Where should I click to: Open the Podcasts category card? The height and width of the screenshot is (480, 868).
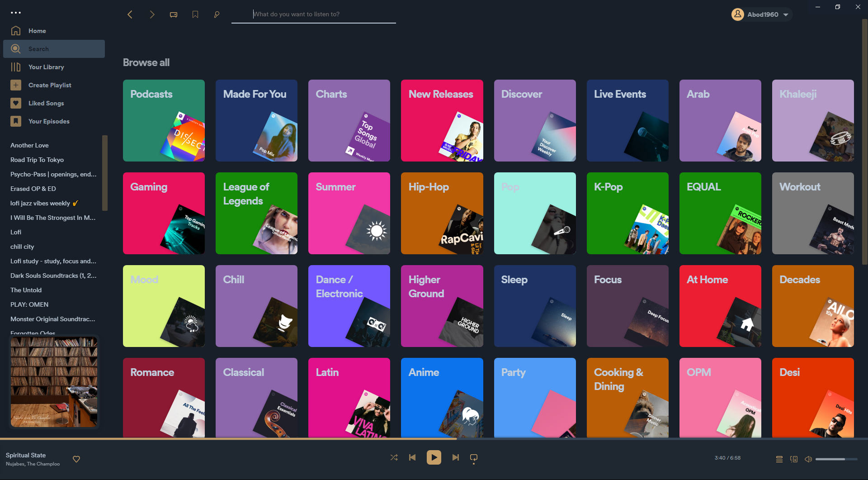tap(164, 120)
